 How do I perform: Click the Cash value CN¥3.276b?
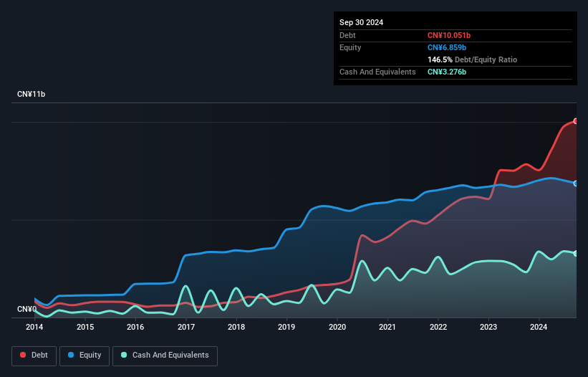447,72
